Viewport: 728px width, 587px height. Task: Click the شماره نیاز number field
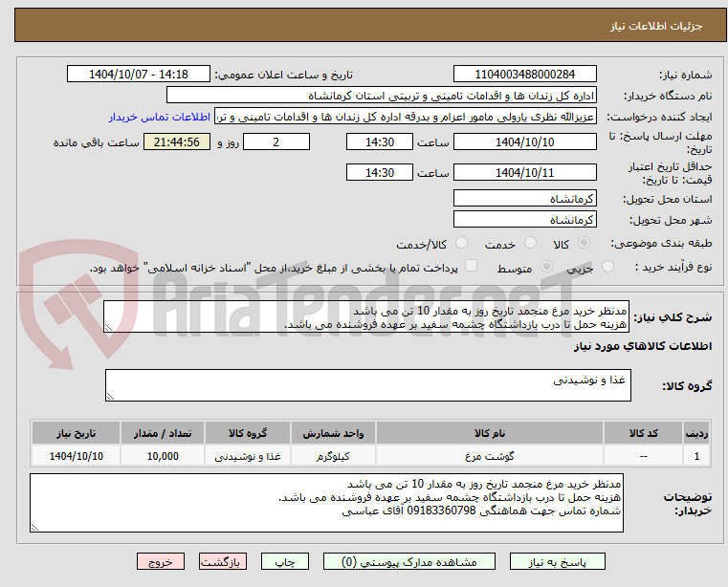(x=524, y=75)
